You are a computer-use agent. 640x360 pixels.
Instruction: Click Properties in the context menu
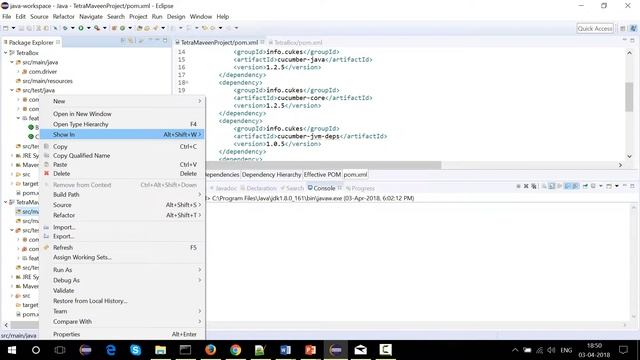coord(122,334)
